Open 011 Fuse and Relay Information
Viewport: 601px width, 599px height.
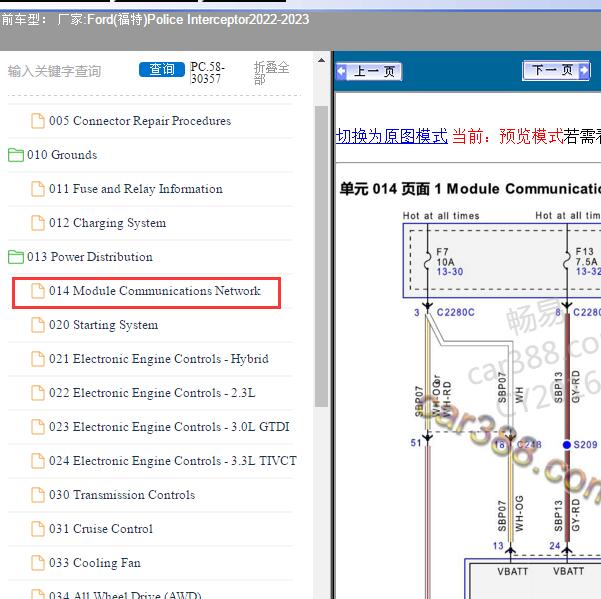[x=136, y=189]
